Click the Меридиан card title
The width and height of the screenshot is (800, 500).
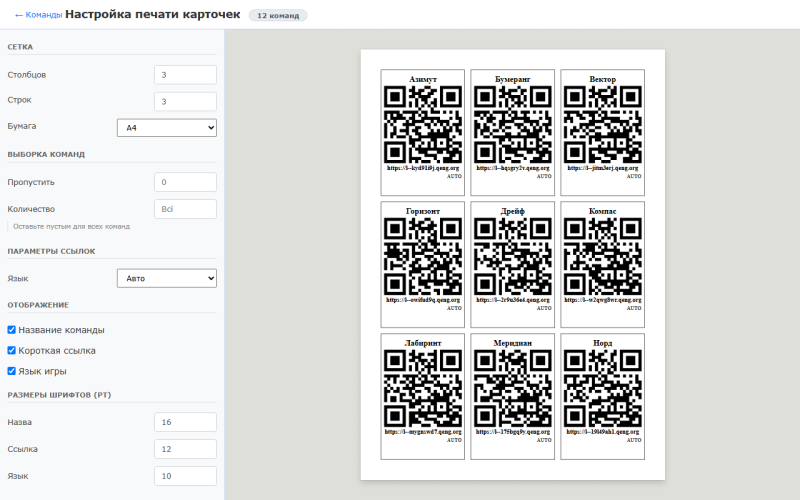pos(513,343)
